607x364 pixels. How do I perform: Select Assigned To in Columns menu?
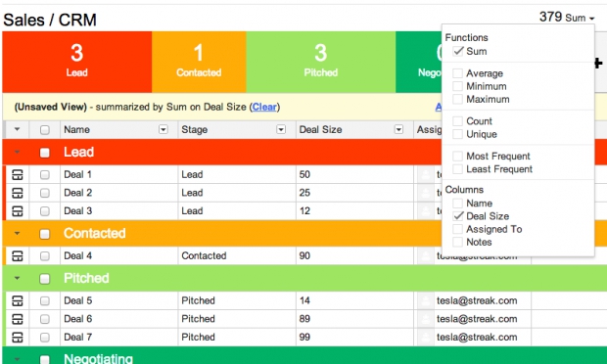tap(494, 229)
